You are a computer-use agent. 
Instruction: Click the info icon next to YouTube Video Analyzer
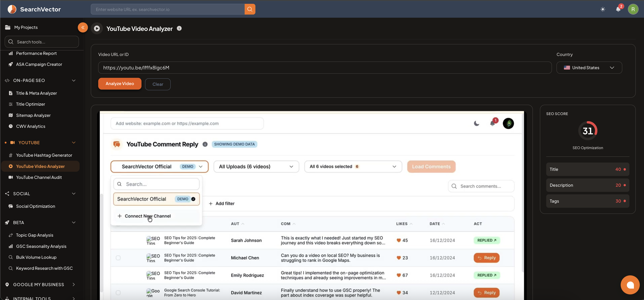point(179,28)
